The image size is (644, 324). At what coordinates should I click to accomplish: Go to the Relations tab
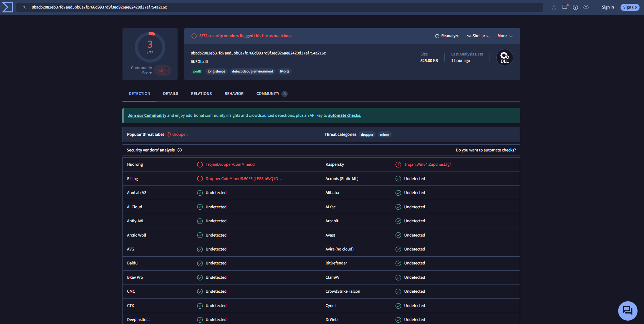[201, 94]
